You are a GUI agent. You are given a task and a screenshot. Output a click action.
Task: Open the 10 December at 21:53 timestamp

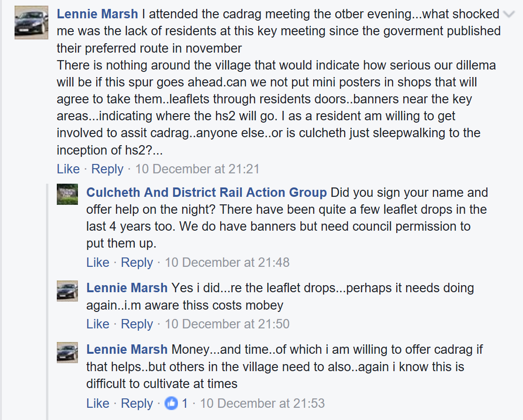(x=262, y=404)
